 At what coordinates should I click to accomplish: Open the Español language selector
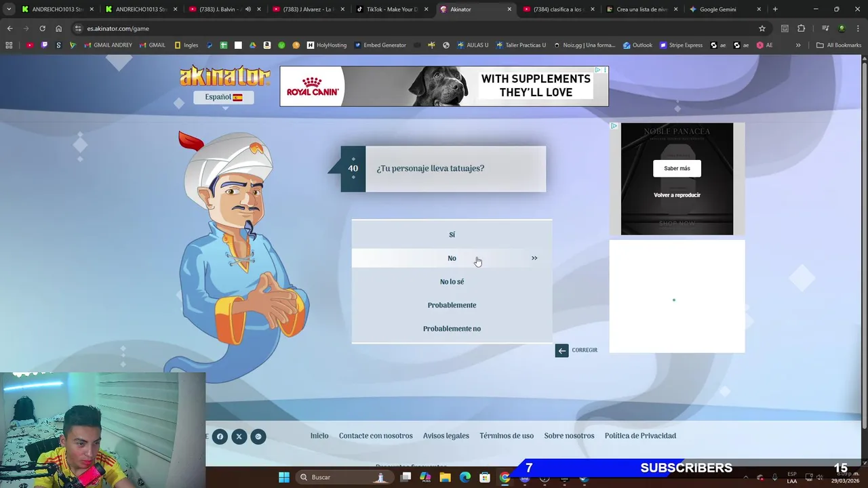click(224, 97)
